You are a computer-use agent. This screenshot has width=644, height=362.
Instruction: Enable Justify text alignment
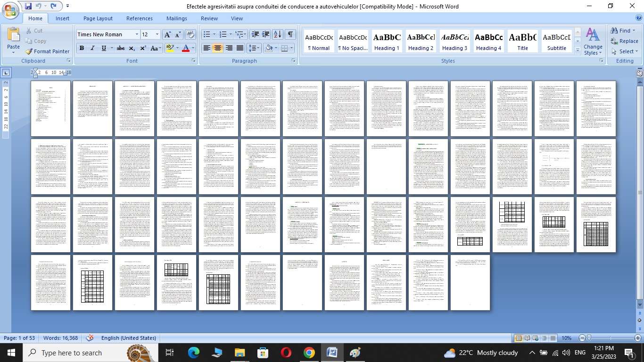(240, 48)
